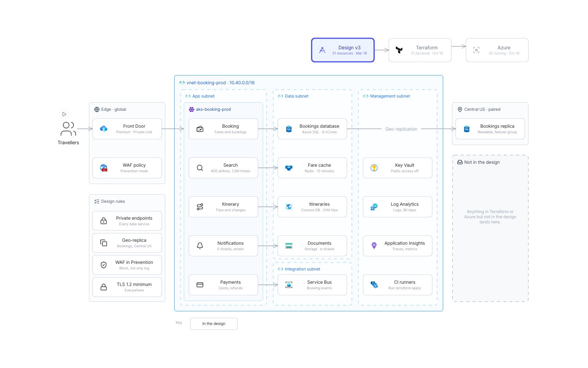
Task: Click the Documents storage icon
Action: 289,246
